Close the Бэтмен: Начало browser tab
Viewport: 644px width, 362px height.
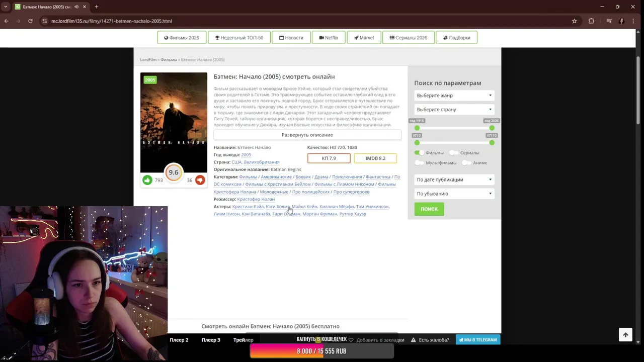coord(85,7)
